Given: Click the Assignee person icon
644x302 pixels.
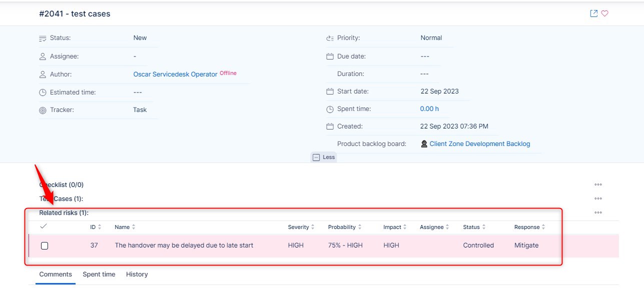Looking at the screenshot, I should coord(43,55).
